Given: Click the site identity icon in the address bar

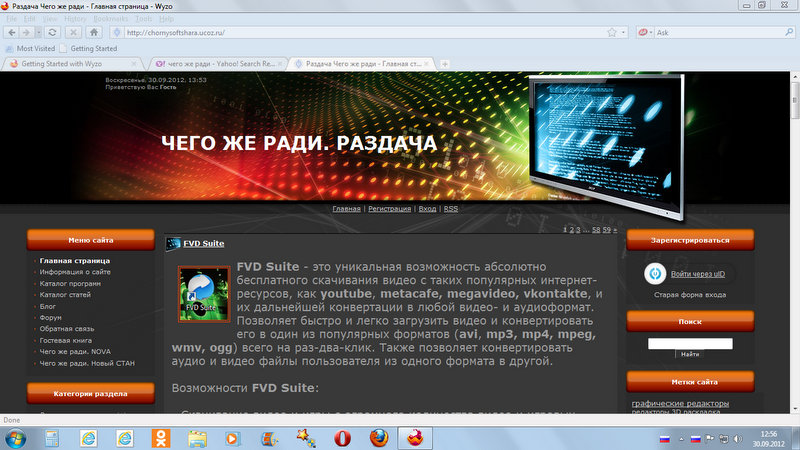Looking at the screenshot, I should click(x=117, y=32).
